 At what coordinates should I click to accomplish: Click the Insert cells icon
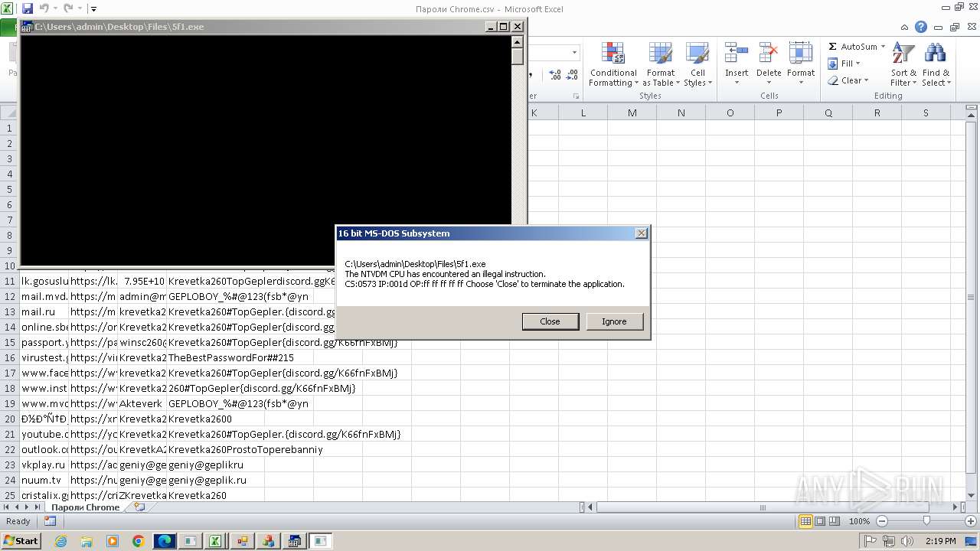coord(737,54)
